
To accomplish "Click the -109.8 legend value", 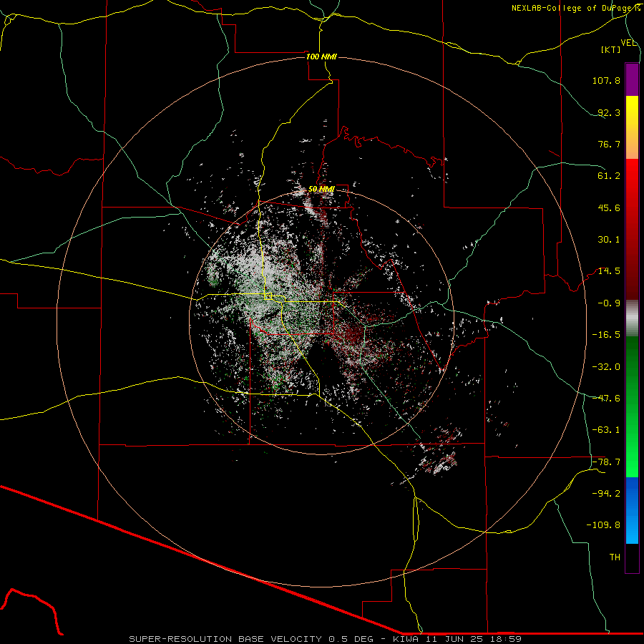I will 603,525.
